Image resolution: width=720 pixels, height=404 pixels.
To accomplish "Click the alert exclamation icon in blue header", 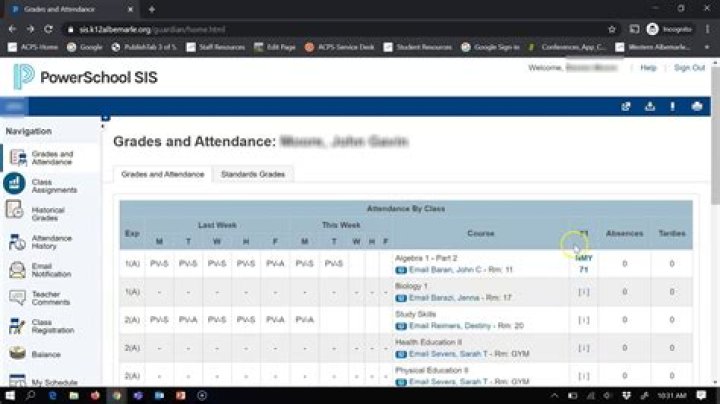I will (x=673, y=107).
